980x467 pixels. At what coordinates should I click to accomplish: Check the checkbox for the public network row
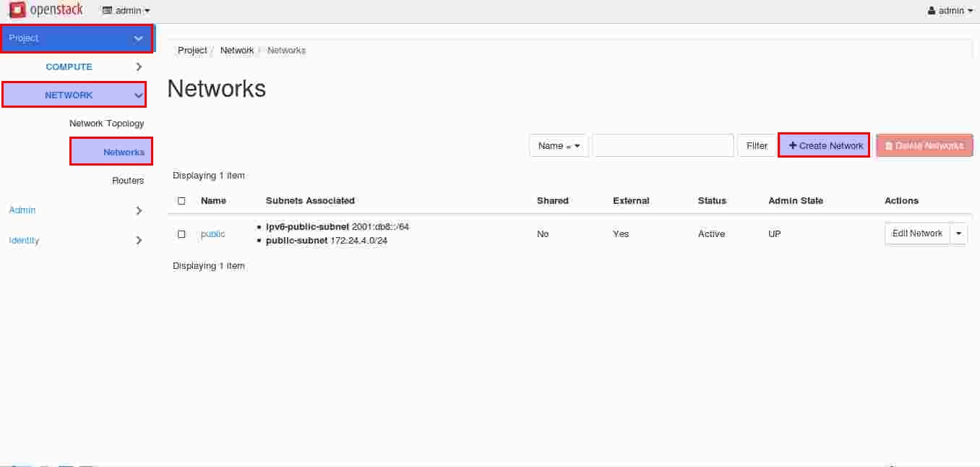pos(181,234)
